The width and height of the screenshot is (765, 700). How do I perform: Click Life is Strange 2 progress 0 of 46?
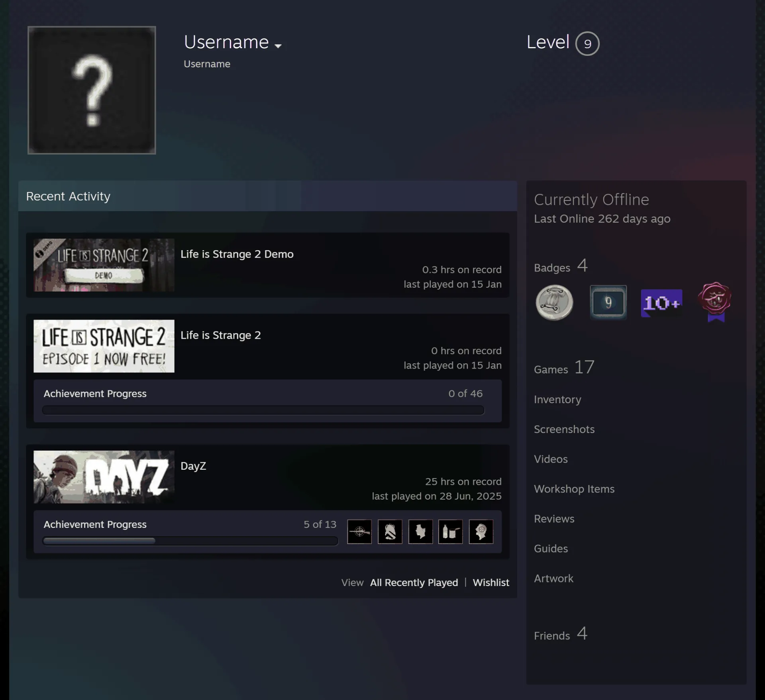point(465,394)
